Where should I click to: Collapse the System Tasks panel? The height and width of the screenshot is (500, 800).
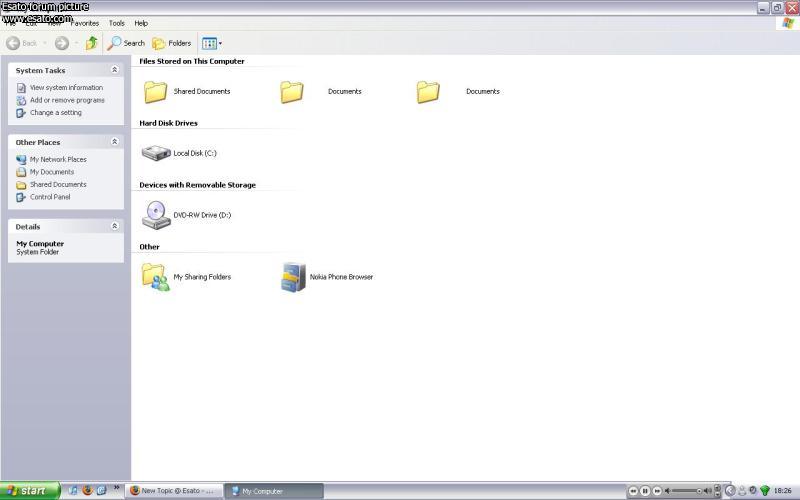(x=114, y=70)
